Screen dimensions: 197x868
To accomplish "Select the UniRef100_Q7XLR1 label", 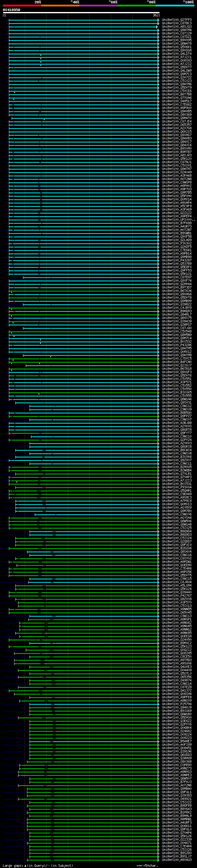I will (177, 474).
